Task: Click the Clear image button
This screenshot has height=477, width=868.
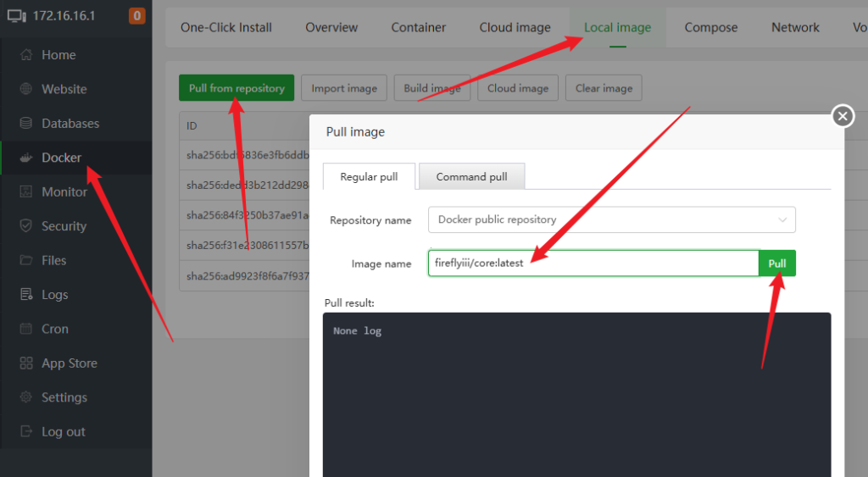Action: (604, 88)
